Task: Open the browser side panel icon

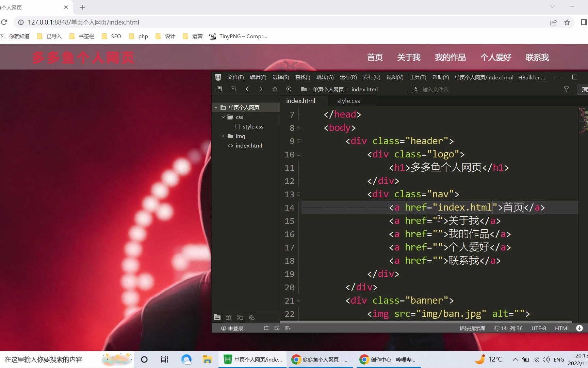Action: [x=584, y=22]
